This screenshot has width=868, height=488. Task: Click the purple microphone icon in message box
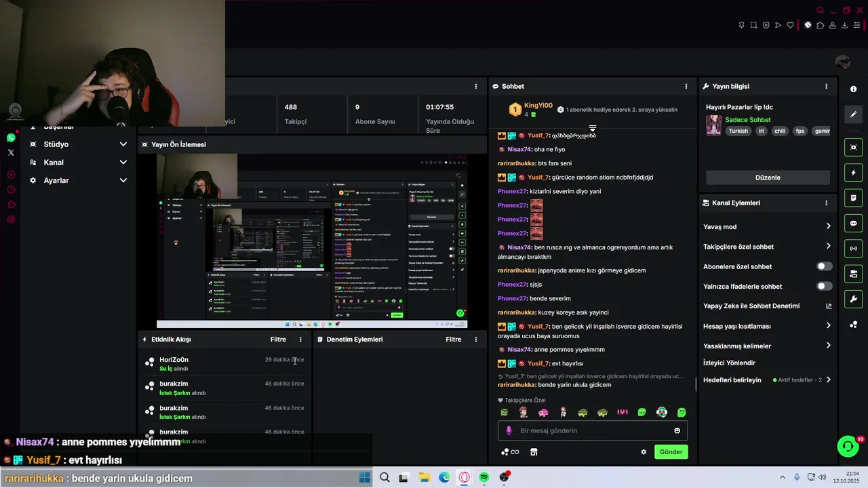tap(509, 430)
